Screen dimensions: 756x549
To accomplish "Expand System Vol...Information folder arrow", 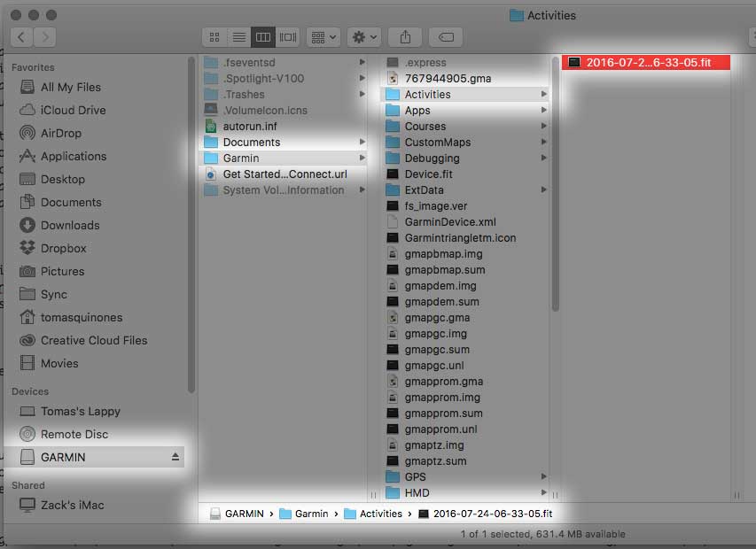I will 362,189.
